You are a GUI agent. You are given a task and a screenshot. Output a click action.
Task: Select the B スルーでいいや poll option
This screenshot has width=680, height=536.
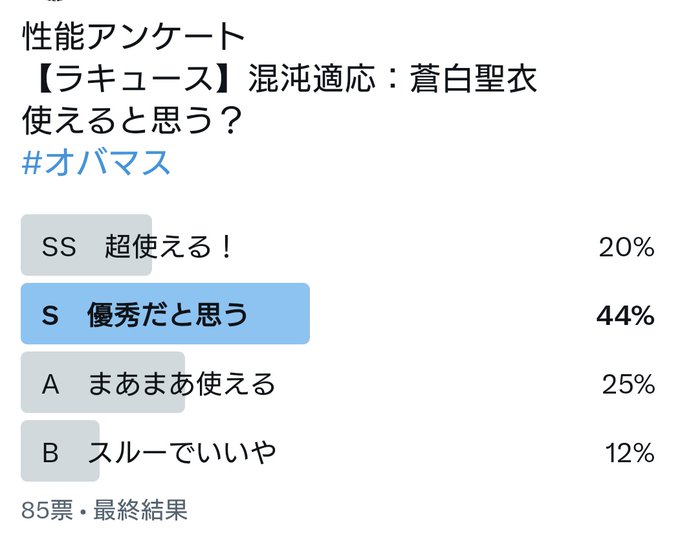click(x=338, y=451)
